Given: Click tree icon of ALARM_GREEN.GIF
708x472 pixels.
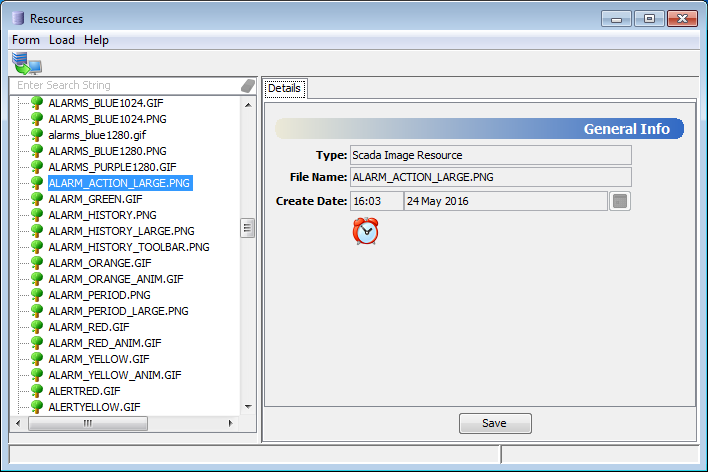Looking at the screenshot, I should [x=37, y=199].
